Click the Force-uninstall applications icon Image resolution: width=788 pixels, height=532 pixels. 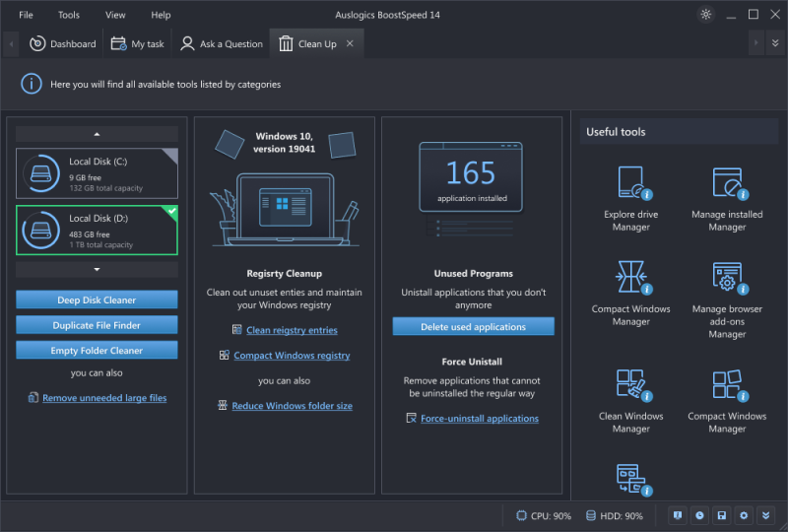click(x=411, y=418)
